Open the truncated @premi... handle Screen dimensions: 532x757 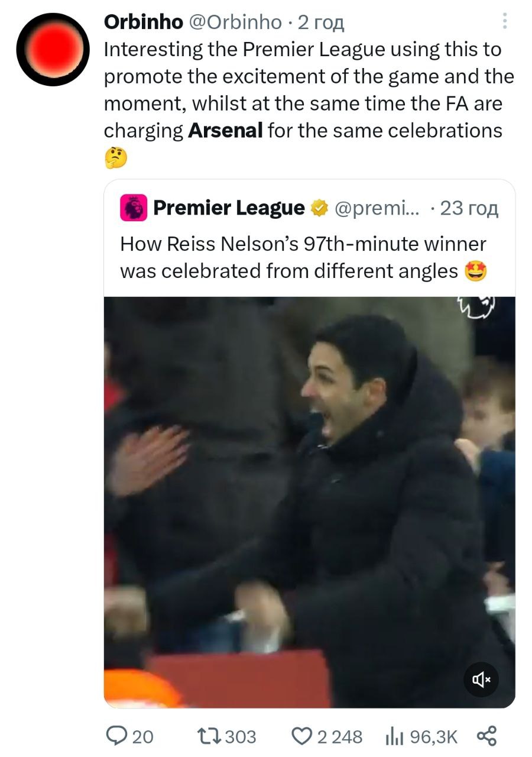pyautogui.click(x=376, y=208)
